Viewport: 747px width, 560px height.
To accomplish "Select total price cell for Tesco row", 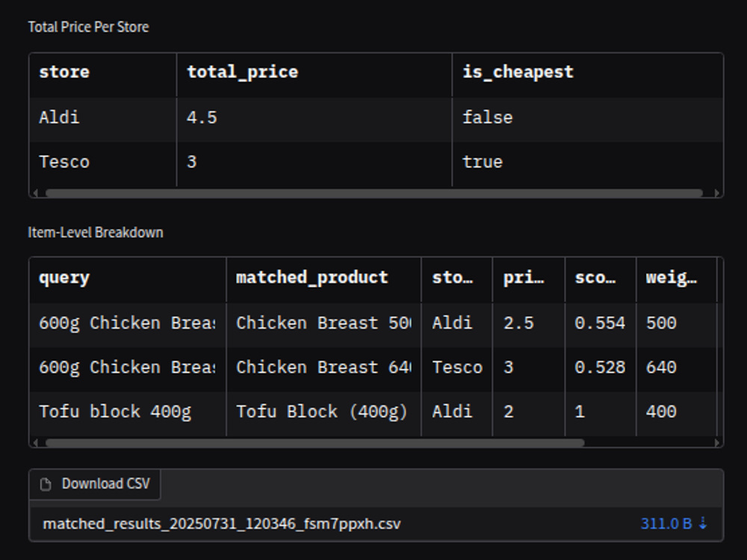I will pyautogui.click(x=314, y=162).
